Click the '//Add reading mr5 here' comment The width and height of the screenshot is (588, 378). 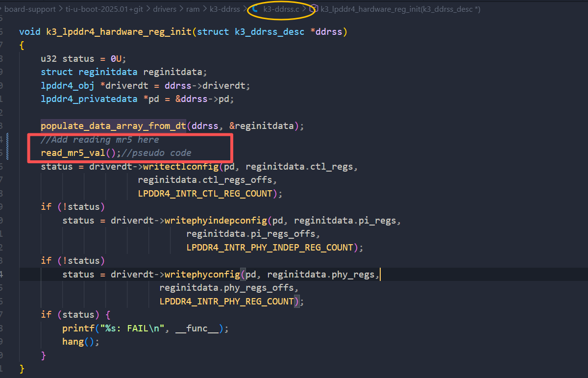click(100, 140)
